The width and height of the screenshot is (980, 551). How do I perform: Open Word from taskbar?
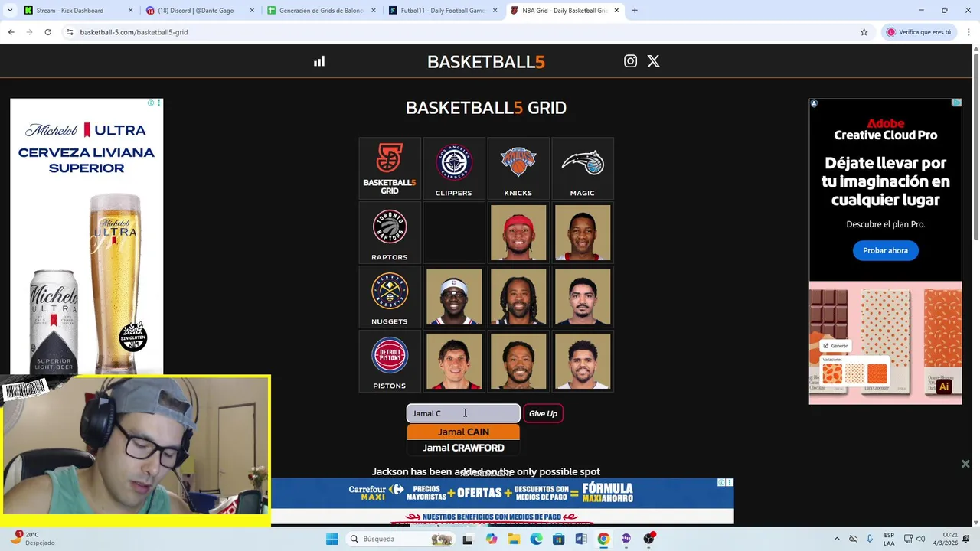[581, 539]
